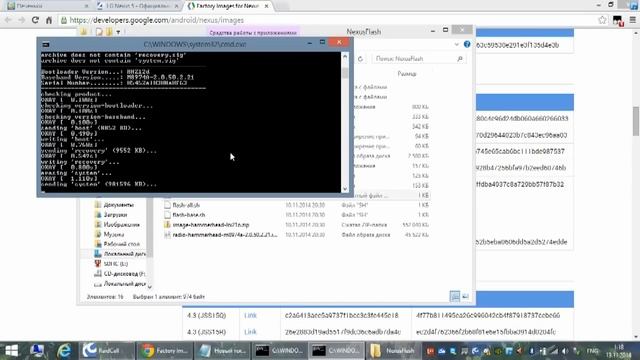Click down arrow of cmd window scrollbar
This screenshot has width=640, height=360.
click(x=345, y=189)
